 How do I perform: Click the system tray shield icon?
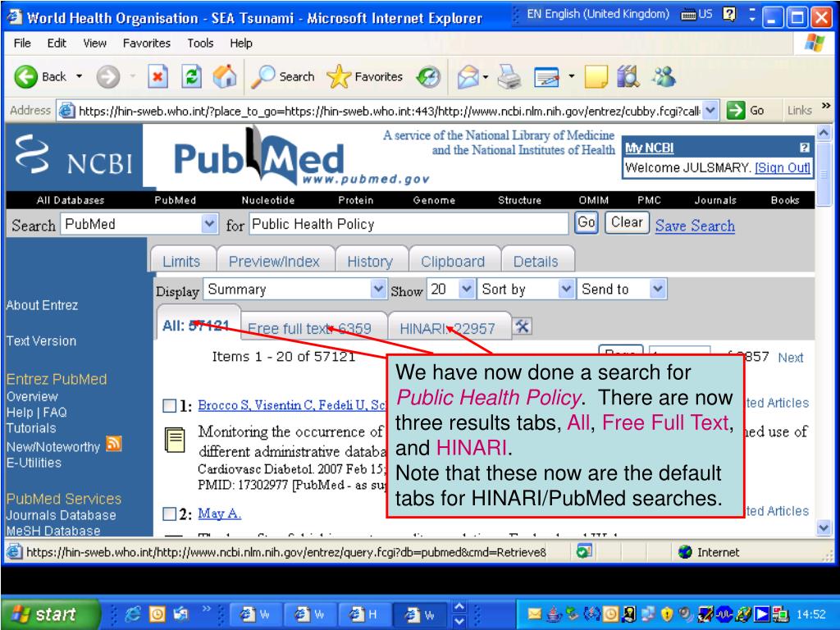point(666,614)
